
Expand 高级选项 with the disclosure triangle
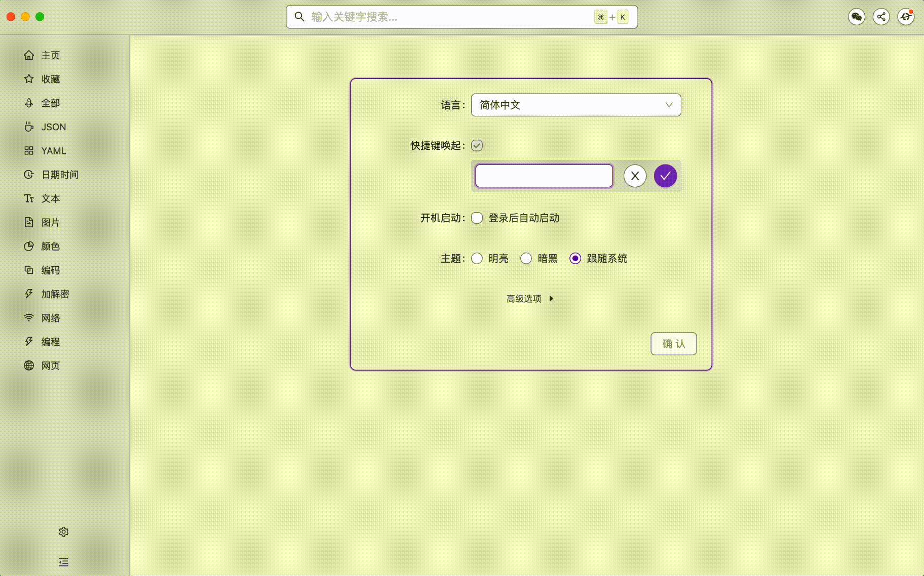coord(551,299)
